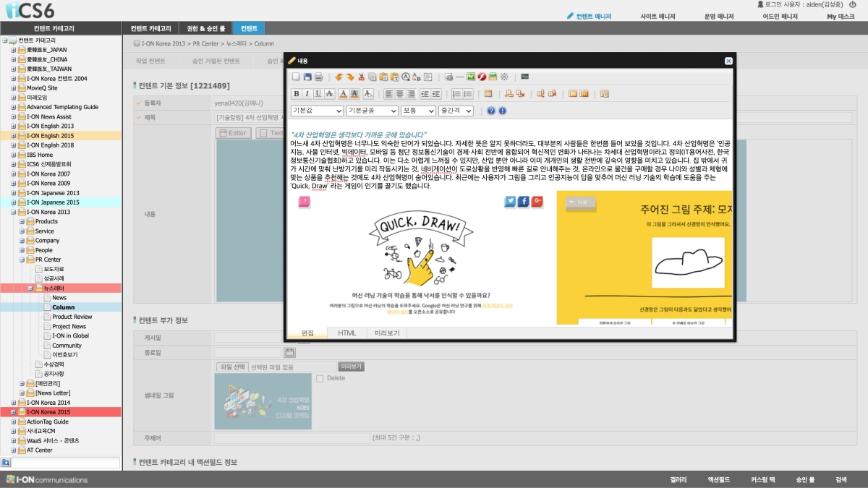Collapse the PR Center tree node
The image size is (868, 488).
(x=22, y=260)
